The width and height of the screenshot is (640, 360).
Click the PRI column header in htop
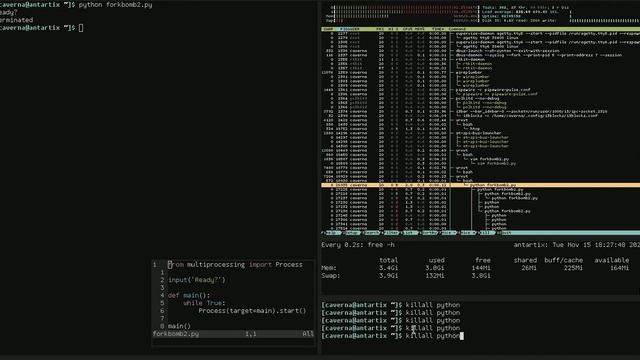pos(380,29)
